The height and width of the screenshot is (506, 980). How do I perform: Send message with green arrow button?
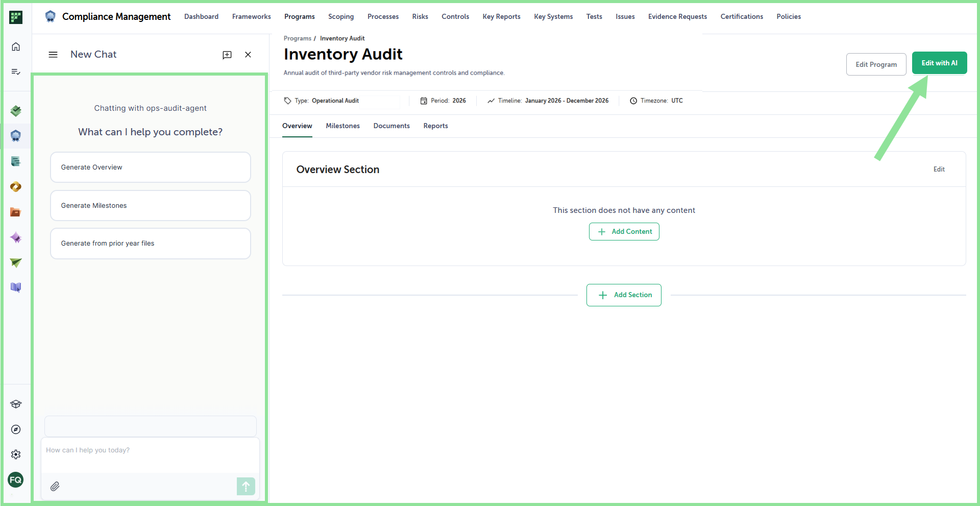[x=246, y=486]
